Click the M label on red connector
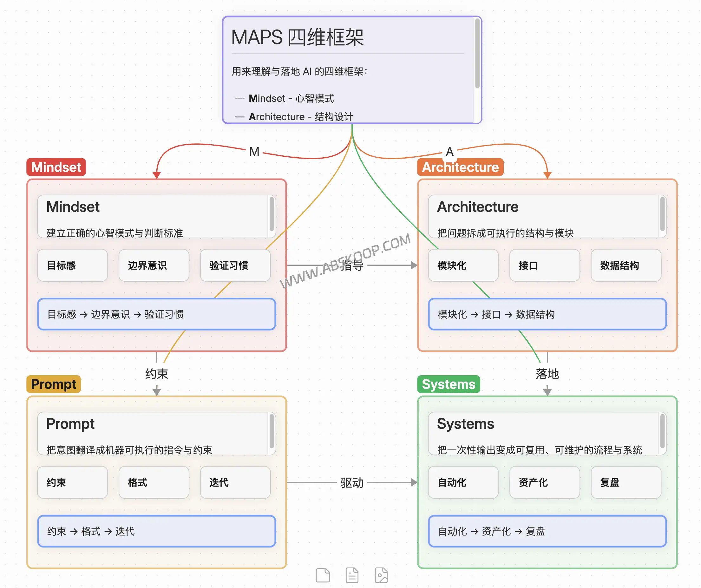The image size is (701, 588). coord(254,152)
